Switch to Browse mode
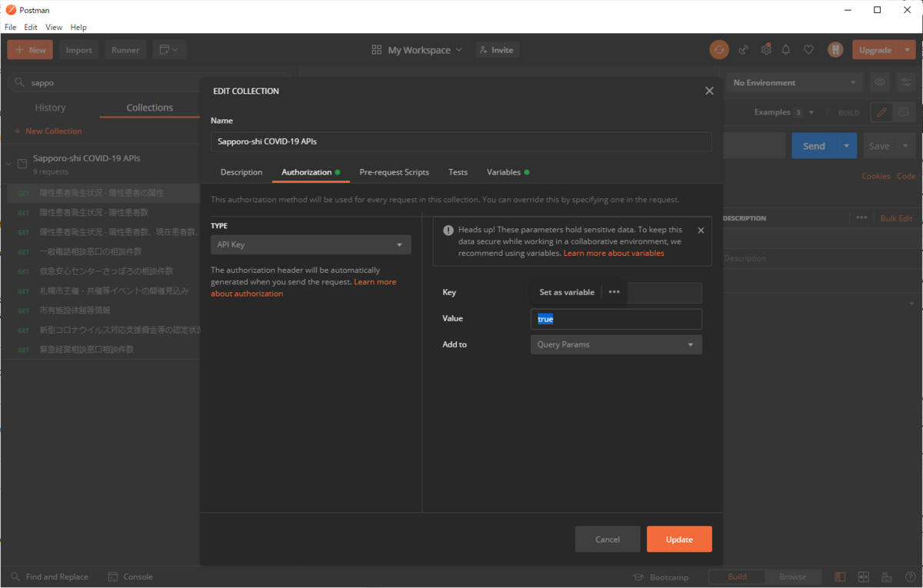 pyautogui.click(x=793, y=576)
